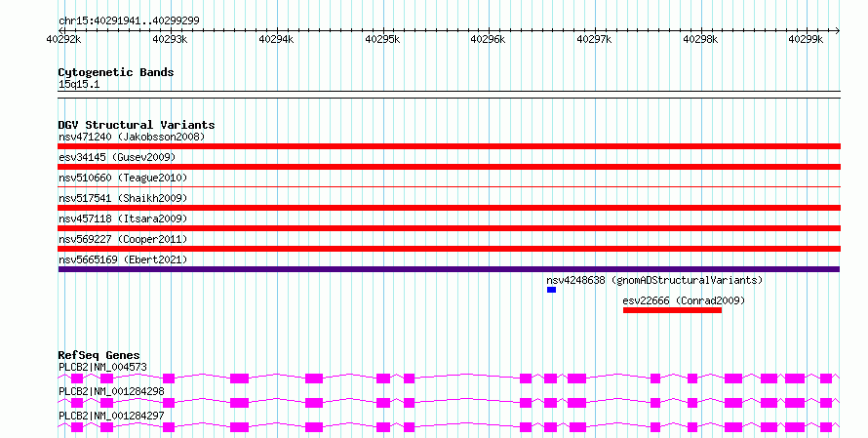Click the Cytogenetic Bands track title
The width and height of the screenshot is (868, 438).
[116, 72]
